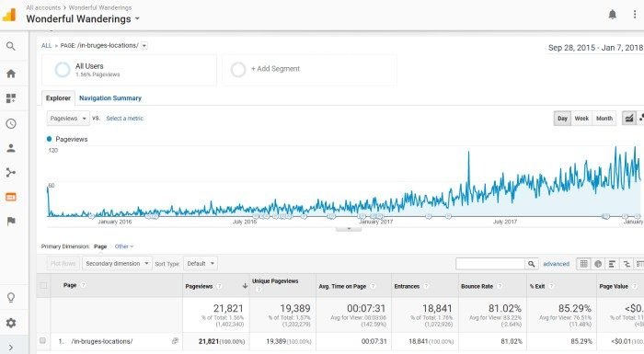
Task: Open Admin gear settings
Action: [11, 323]
